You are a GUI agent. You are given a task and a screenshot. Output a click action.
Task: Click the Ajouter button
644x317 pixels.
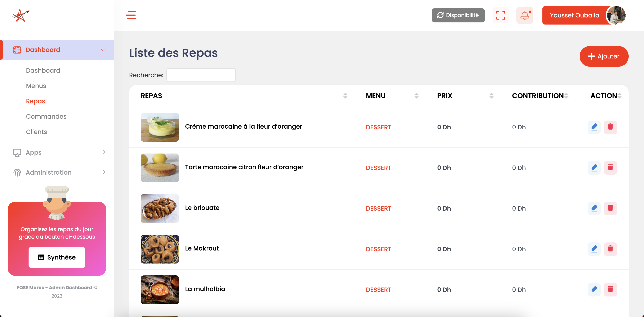pyautogui.click(x=604, y=56)
